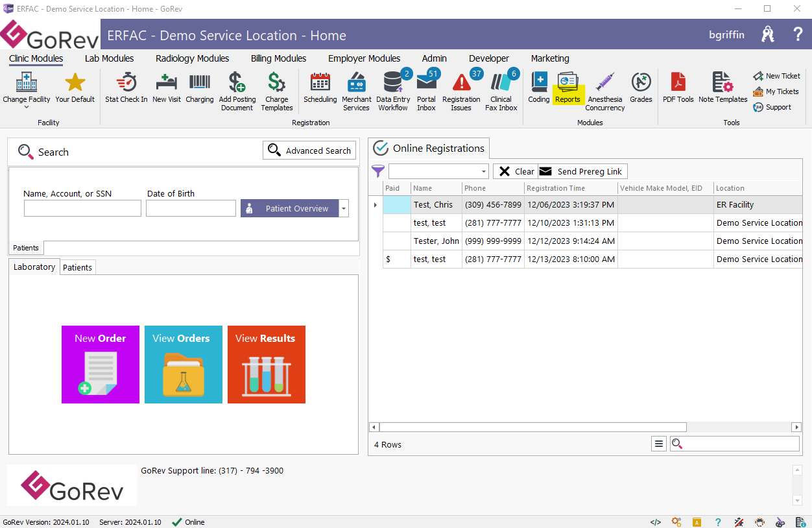Open the Change Facility tool
The width and height of the screenshot is (812, 528).
[x=27, y=90]
